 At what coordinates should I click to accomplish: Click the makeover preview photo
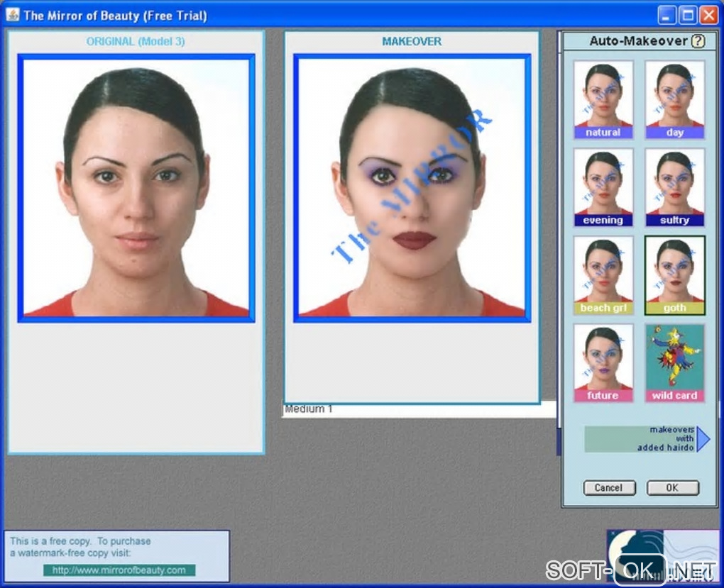412,188
